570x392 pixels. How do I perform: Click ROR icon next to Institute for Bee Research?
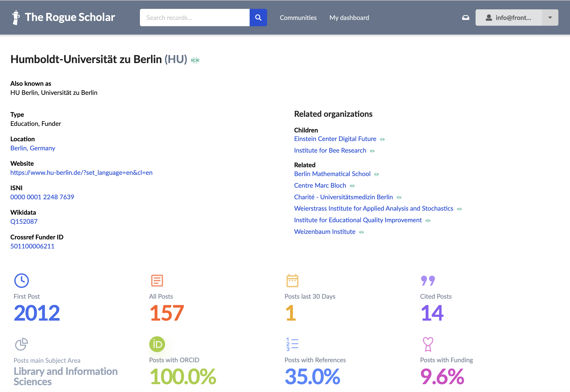(372, 151)
